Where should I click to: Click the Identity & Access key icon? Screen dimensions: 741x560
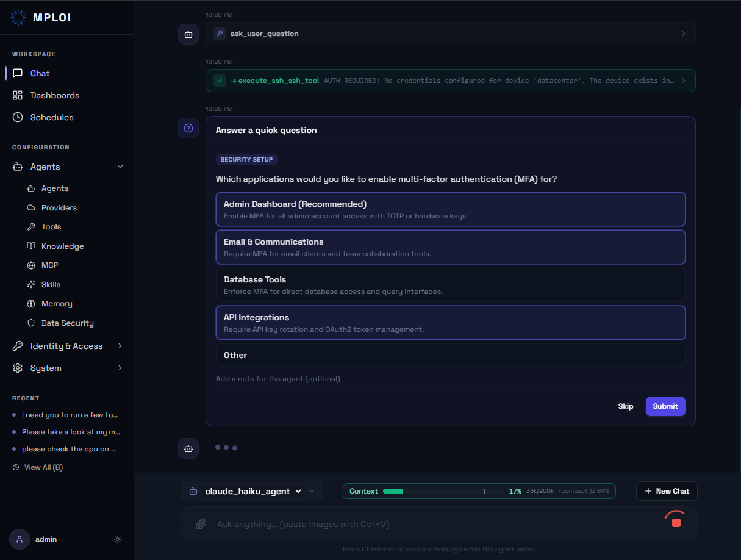click(x=18, y=346)
